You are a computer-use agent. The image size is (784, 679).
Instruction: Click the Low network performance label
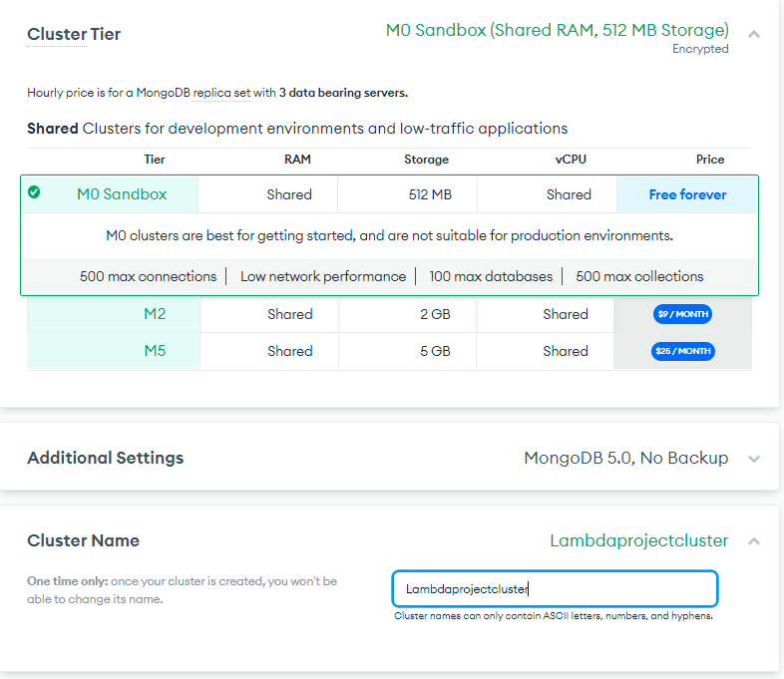click(323, 276)
